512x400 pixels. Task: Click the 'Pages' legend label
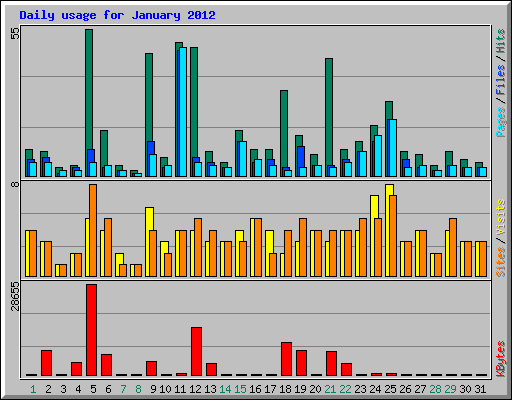[x=500, y=122]
